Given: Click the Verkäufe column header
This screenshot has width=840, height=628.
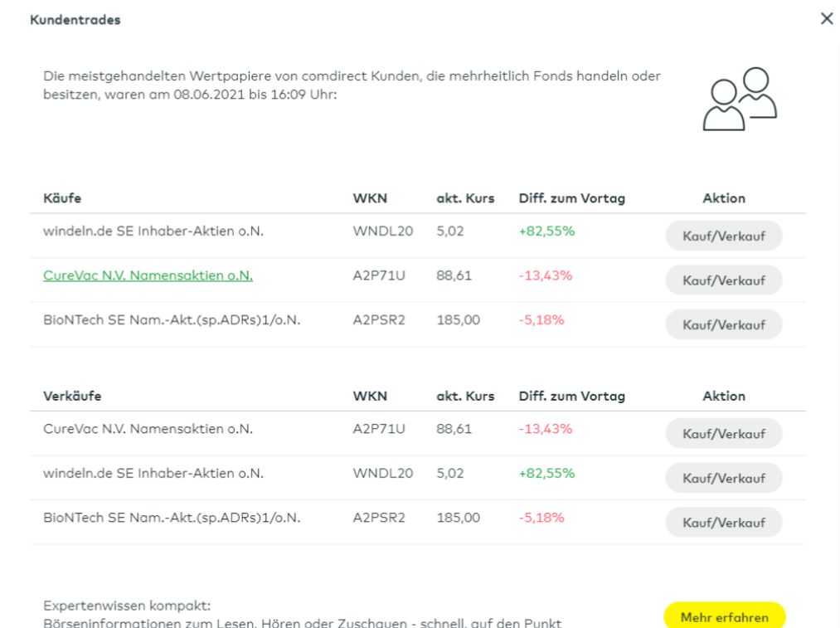Looking at the screenshot, I should coord(66,396).
